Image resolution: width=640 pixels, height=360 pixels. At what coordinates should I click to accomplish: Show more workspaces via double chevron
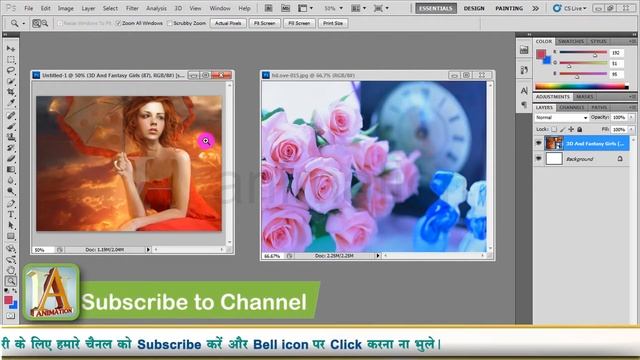point(536,8)
